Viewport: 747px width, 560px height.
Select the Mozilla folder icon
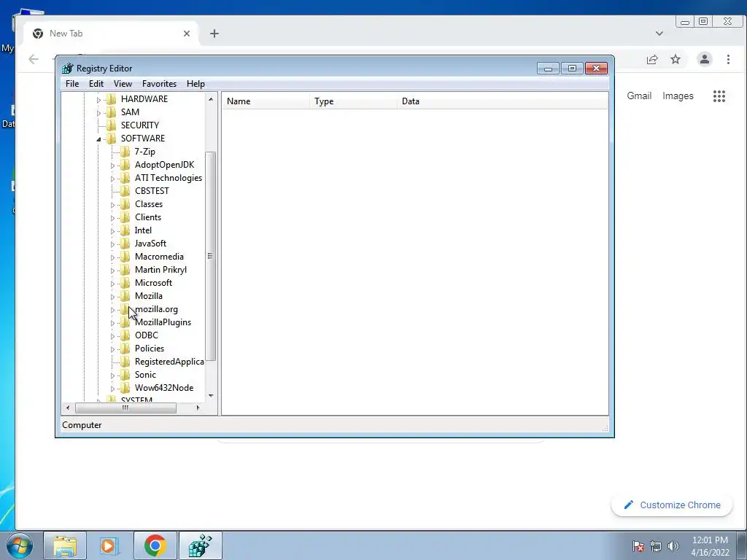coord(125,296)
